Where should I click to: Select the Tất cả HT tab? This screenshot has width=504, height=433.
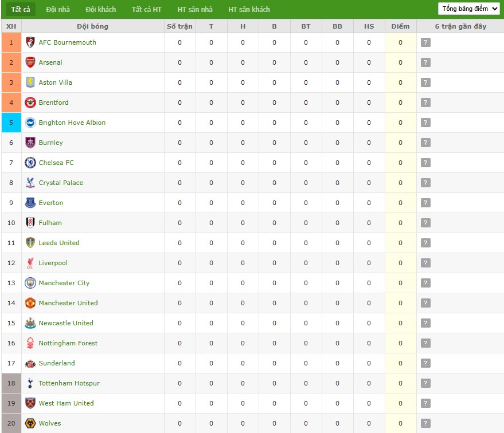(x=146, y=9)
